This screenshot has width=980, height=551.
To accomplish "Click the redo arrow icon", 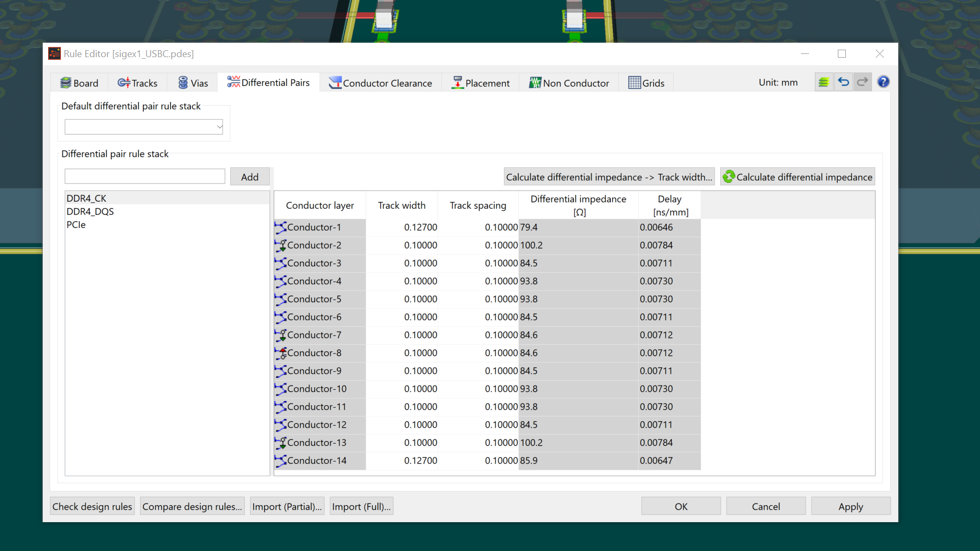I will click(x=862, y=82).
